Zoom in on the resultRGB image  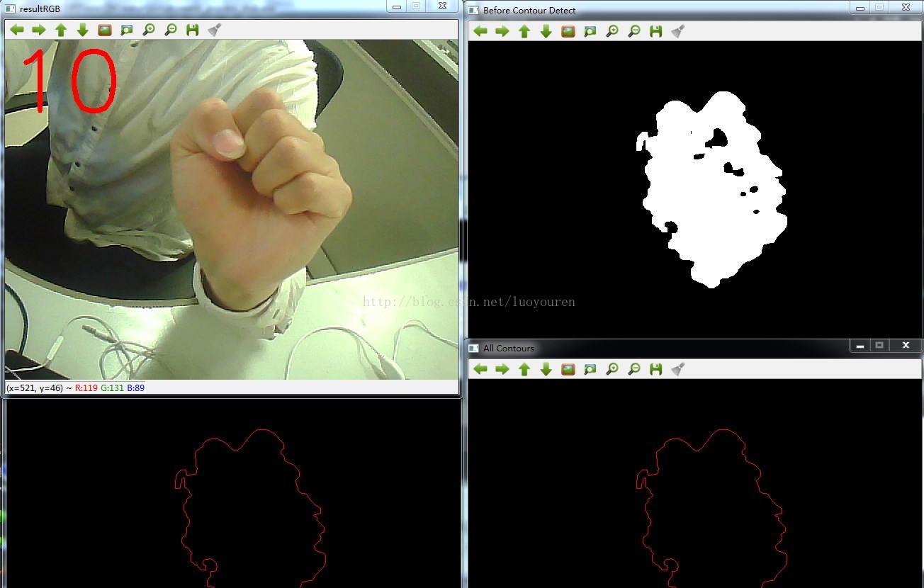(x=149, y=30)
